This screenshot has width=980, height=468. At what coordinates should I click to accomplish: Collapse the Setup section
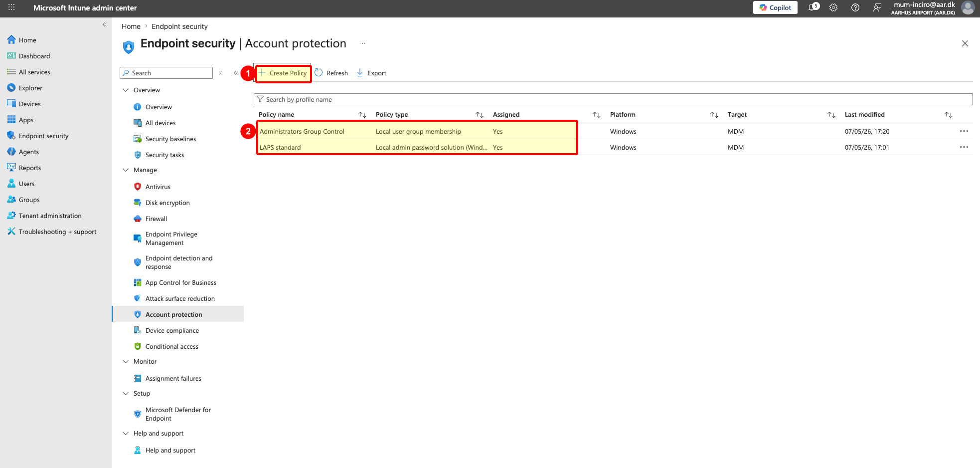click(x=126, y=394)
